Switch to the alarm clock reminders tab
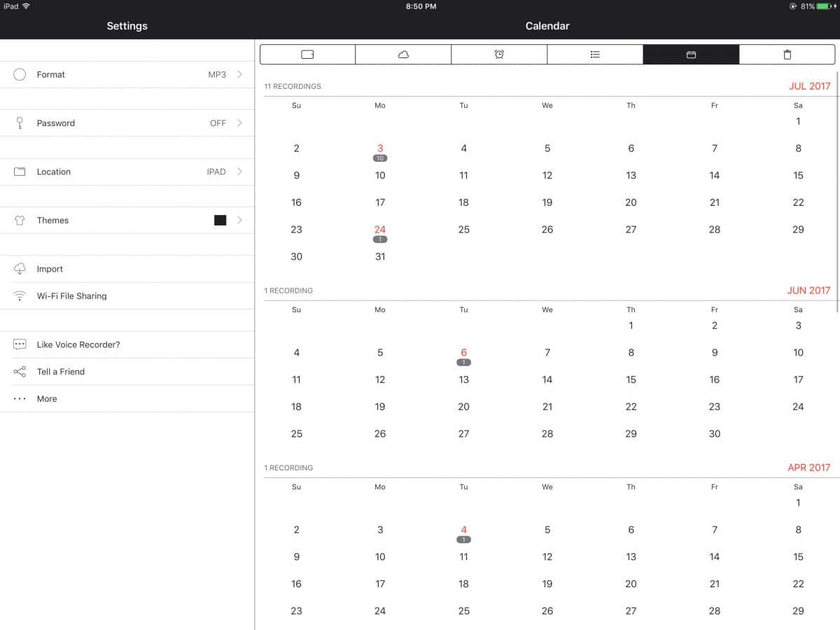 pyautogui.click(x=499, y=55)
